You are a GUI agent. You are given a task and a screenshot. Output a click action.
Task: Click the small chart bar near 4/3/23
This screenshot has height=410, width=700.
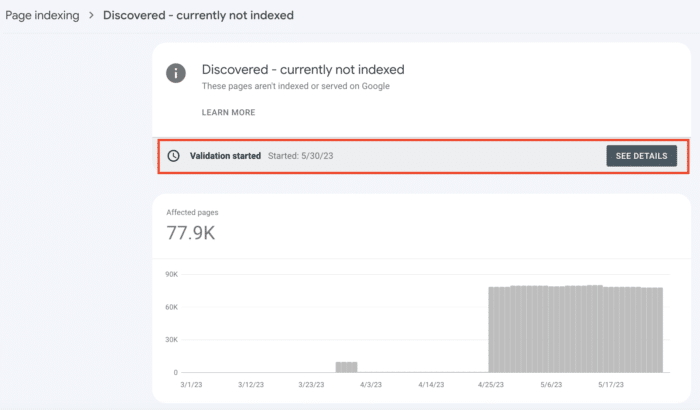(346, 367)
